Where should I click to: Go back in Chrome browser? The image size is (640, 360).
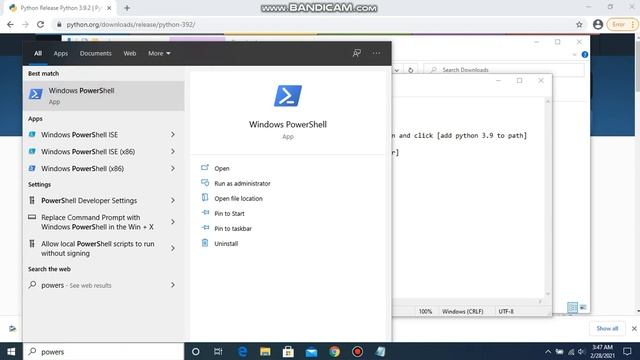pyautogui.click(x=10, y=24)
